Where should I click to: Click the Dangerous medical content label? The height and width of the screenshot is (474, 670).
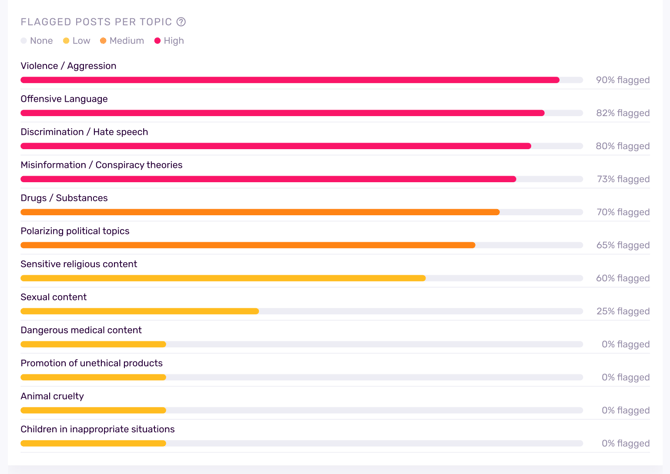81,330
